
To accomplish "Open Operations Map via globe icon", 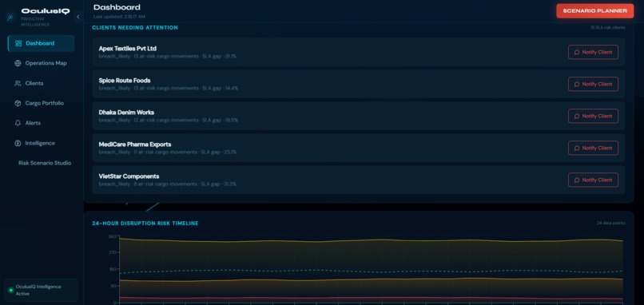I will pos(18,63).
